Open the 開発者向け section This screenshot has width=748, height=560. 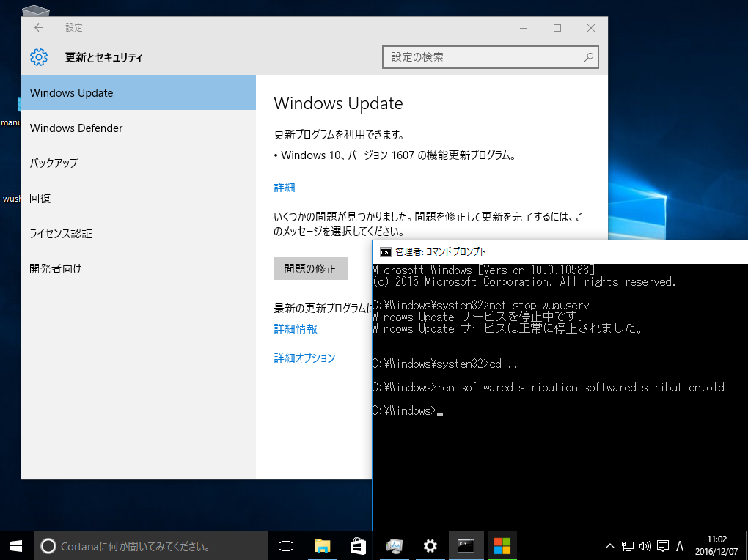coord(139,268)
